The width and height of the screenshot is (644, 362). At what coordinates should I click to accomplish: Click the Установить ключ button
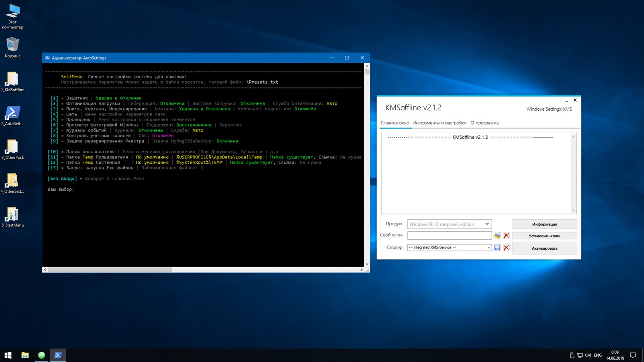pos(545,236)
